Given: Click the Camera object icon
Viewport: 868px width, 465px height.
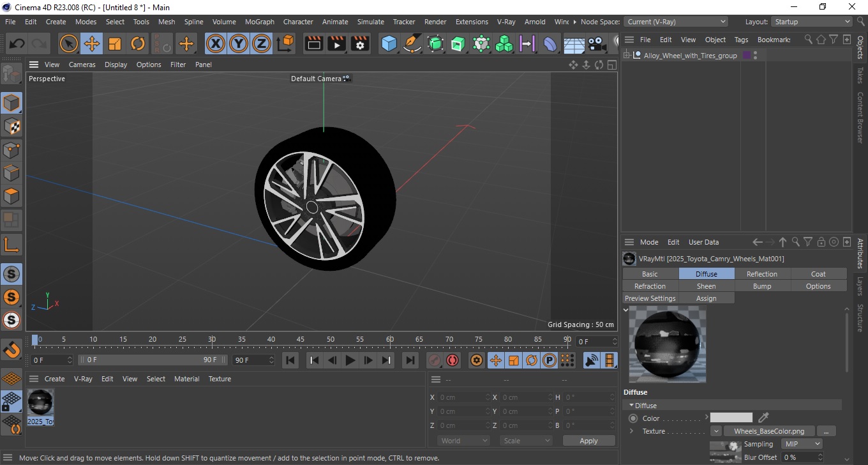Looking at the screenshot, I should (x=596, y=44).
